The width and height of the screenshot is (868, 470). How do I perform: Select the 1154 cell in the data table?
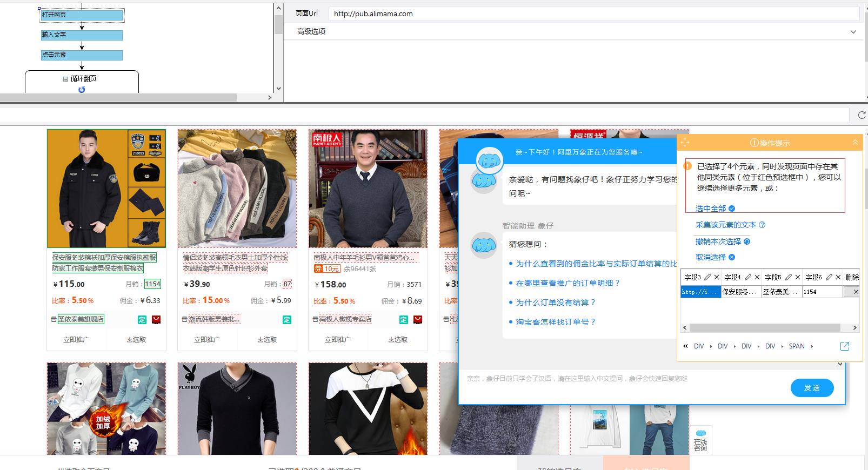pos(822,292)
